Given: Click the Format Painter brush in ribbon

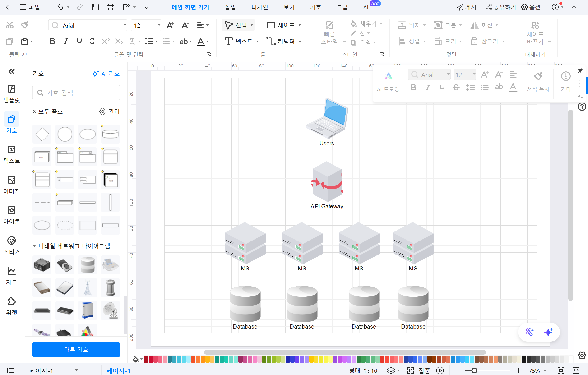Looking at the screenshot, I should click(25, 25).
